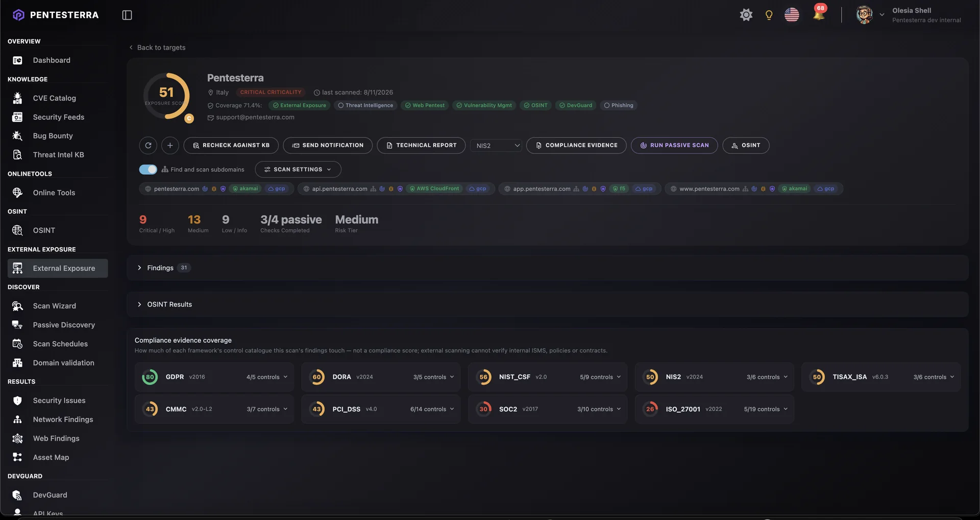Click Network Findings sidebar icon
The height and width of the screenshot is (520, 980).
(17, 419)
